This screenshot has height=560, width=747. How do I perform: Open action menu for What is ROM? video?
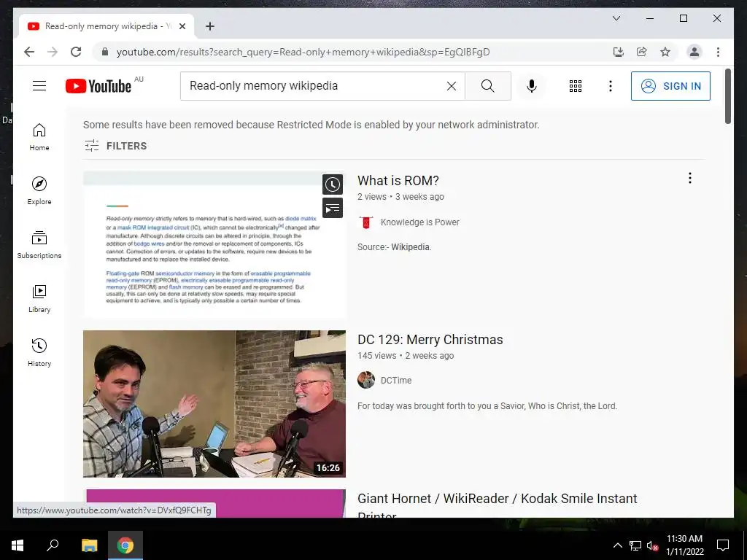pos(690,178)
